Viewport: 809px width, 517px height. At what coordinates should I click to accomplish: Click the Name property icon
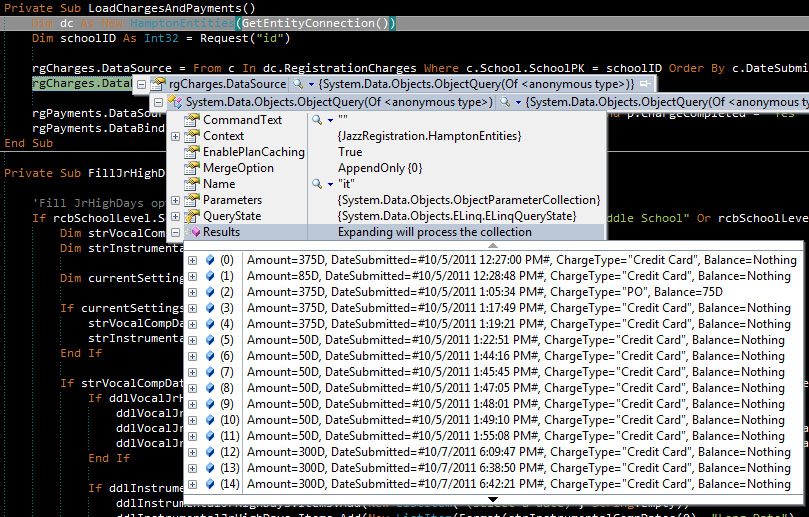point(191,184)
